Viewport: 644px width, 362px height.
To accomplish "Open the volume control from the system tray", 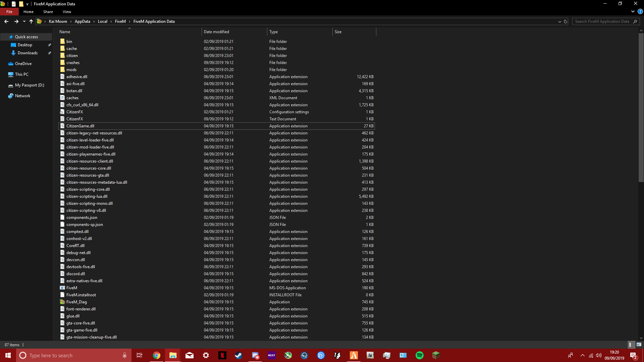I will 599,355.
